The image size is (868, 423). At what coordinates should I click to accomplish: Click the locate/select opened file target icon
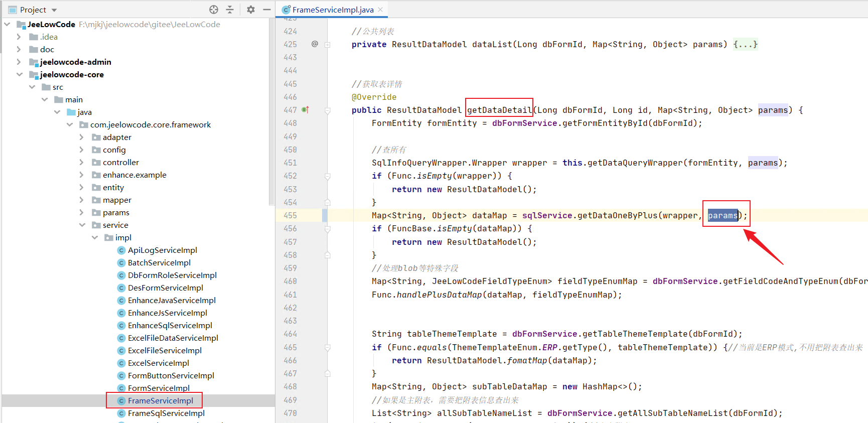pyautogui.click(x=214, y=10)
